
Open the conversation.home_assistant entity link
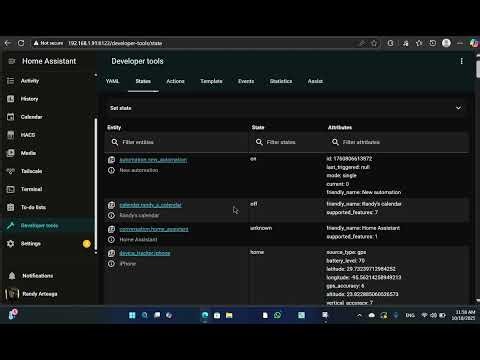[154, 229]
